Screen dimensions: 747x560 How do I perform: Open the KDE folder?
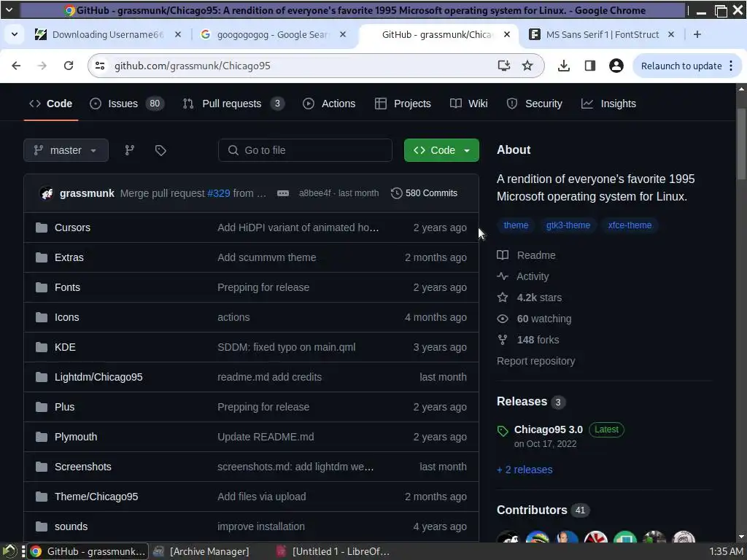[65, 347]
